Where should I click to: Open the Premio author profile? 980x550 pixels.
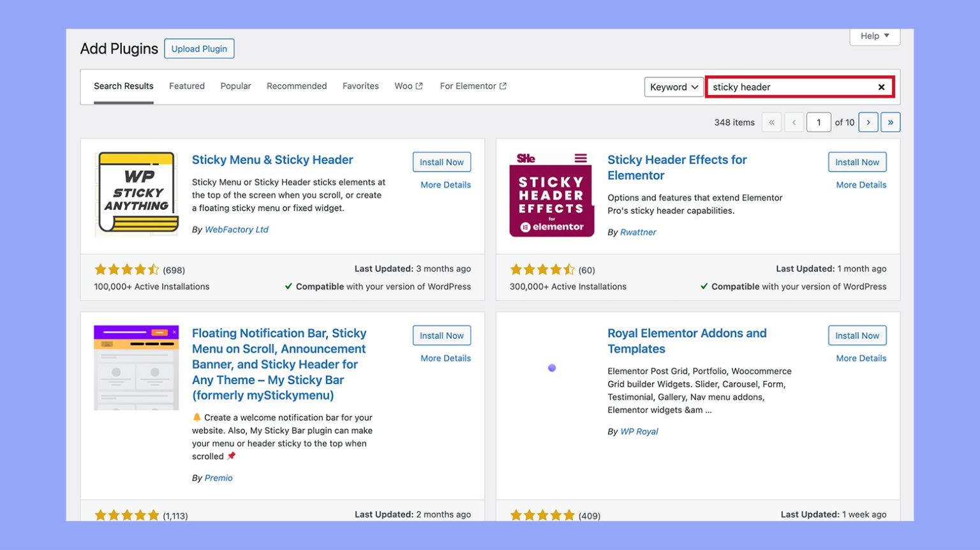tap(219, 477)
